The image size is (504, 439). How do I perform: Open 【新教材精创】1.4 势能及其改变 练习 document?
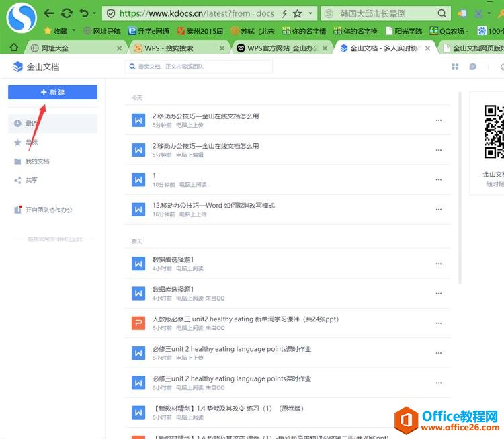pyautogui.click(x=287, y=412)
